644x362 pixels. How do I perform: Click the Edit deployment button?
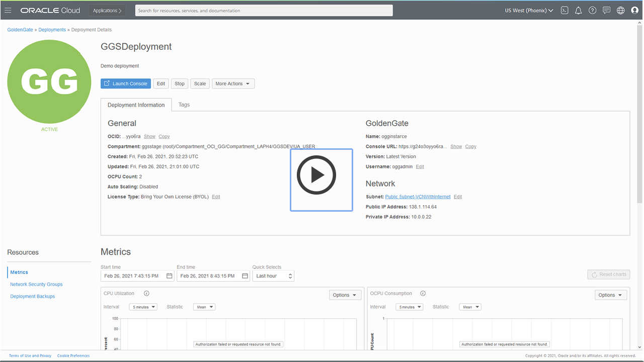pos(161,84)
